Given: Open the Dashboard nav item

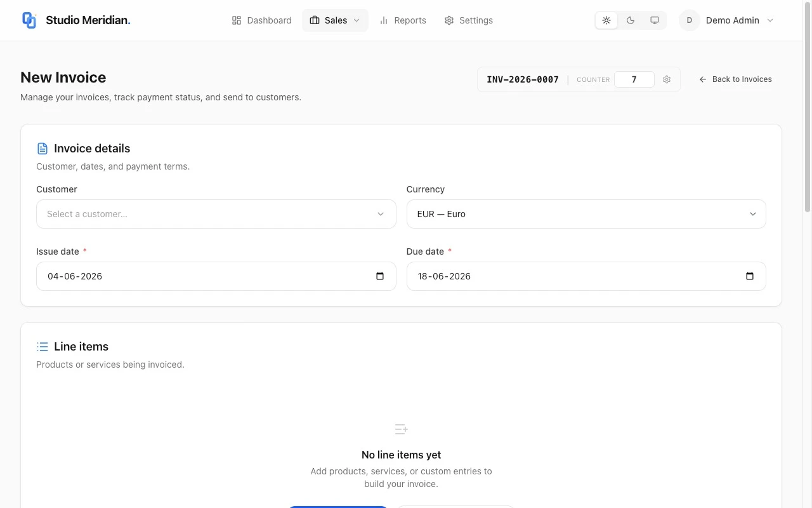Looking at the screenshot, I should tap(261, 20).
